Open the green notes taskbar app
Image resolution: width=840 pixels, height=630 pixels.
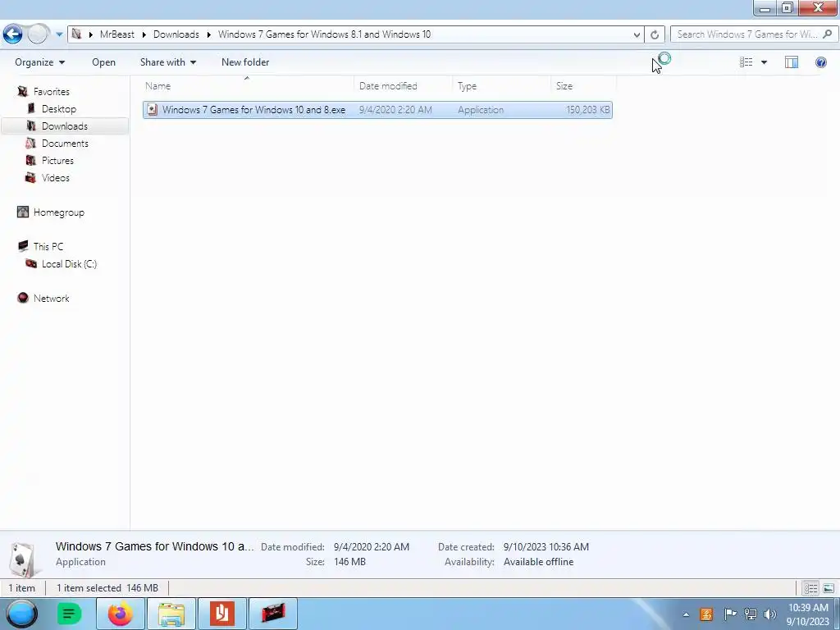pos(69,614)
